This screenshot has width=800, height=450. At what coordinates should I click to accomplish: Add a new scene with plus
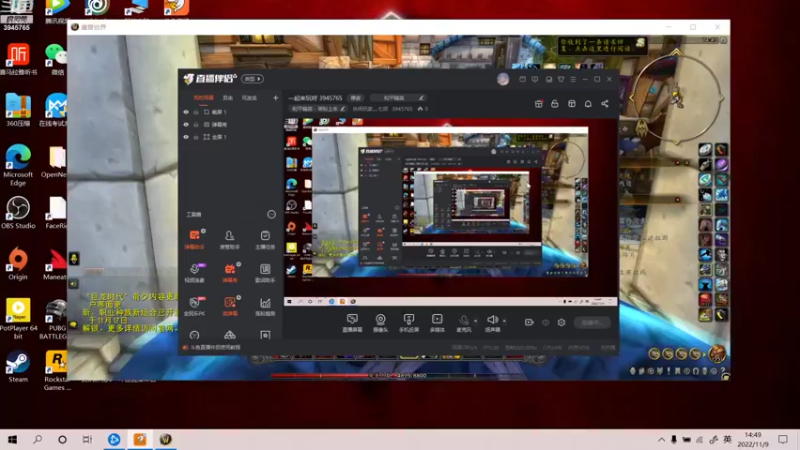point(276,98)
